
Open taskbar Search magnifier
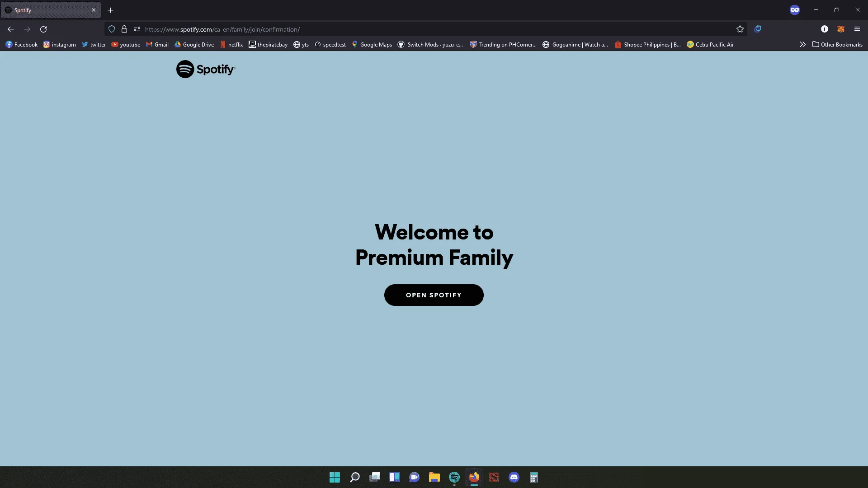coord(355,477)
